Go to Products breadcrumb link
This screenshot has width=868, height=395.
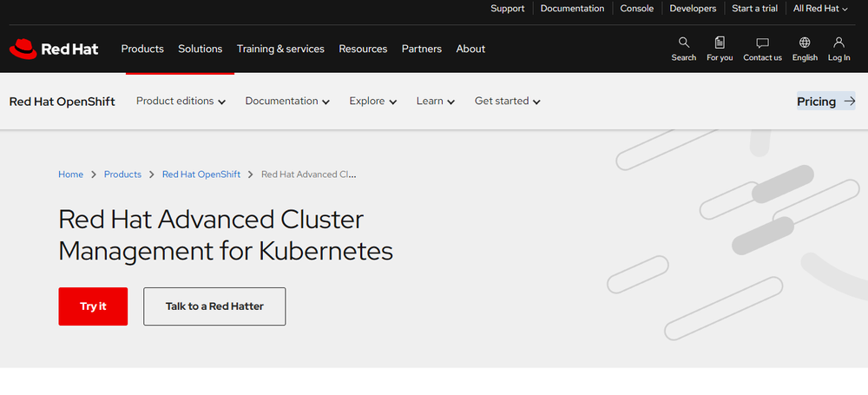123,174
